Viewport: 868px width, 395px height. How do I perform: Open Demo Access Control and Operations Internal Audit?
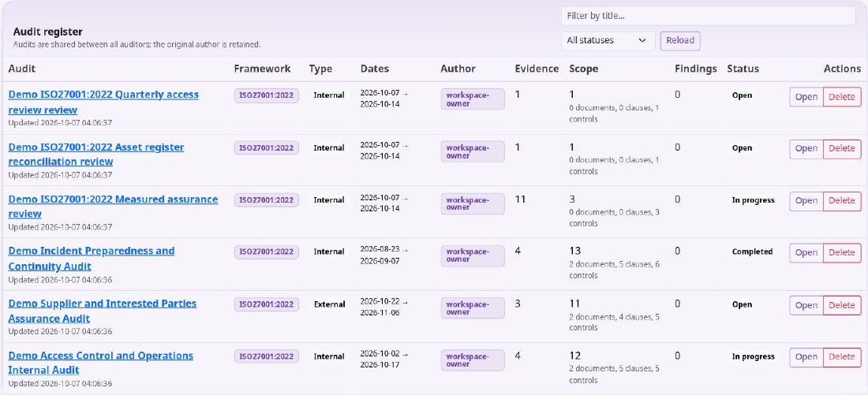pos(101,363)
